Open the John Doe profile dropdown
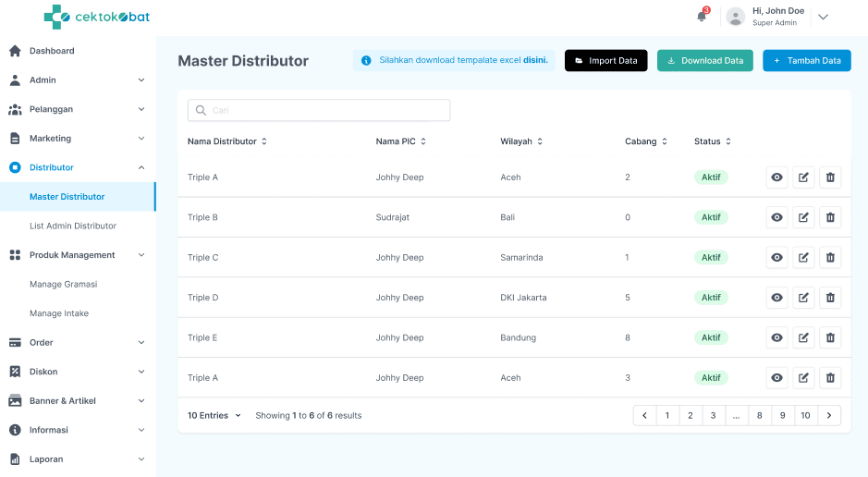This screenshot has width=868, height=477. coord(823,17)
